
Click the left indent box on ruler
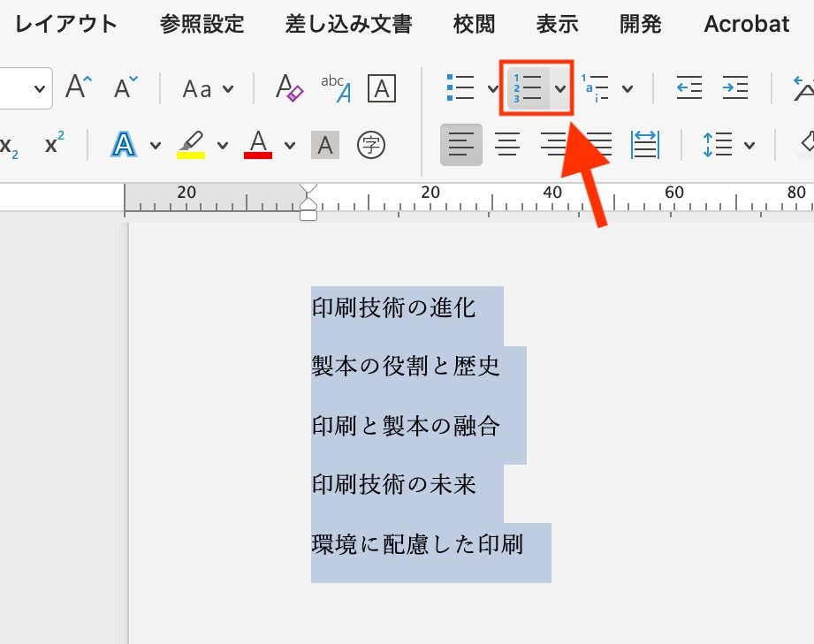pos(308,215)
